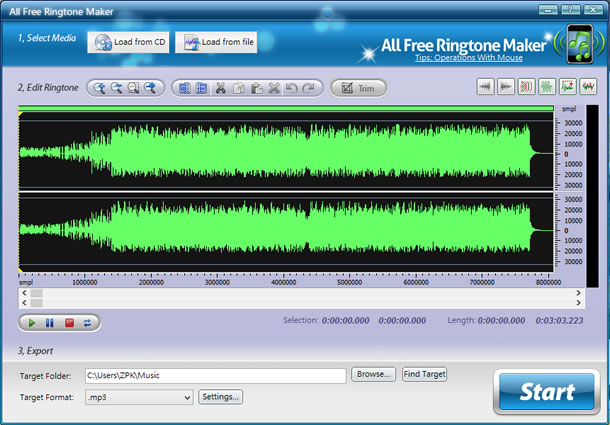The height and width of the screenshot is (425, 610).
Task: Click the green progress bar above the waveform
Action: [286, 108]
